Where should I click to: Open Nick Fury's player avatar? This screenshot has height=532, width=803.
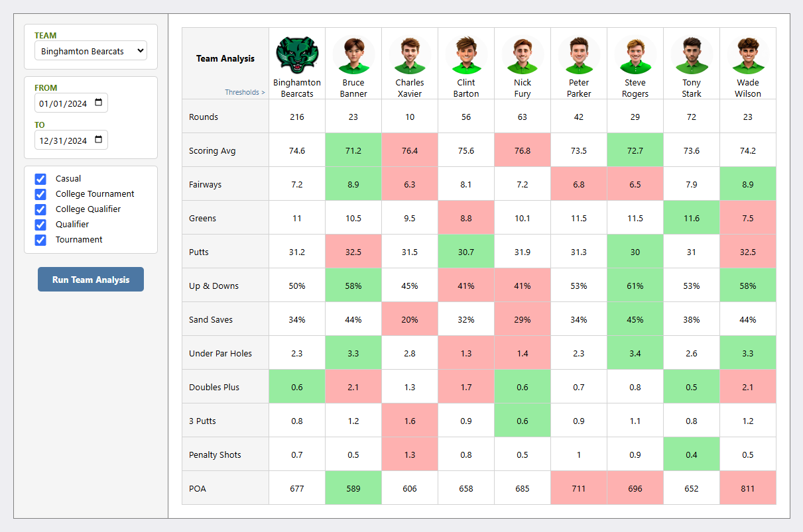523,55
